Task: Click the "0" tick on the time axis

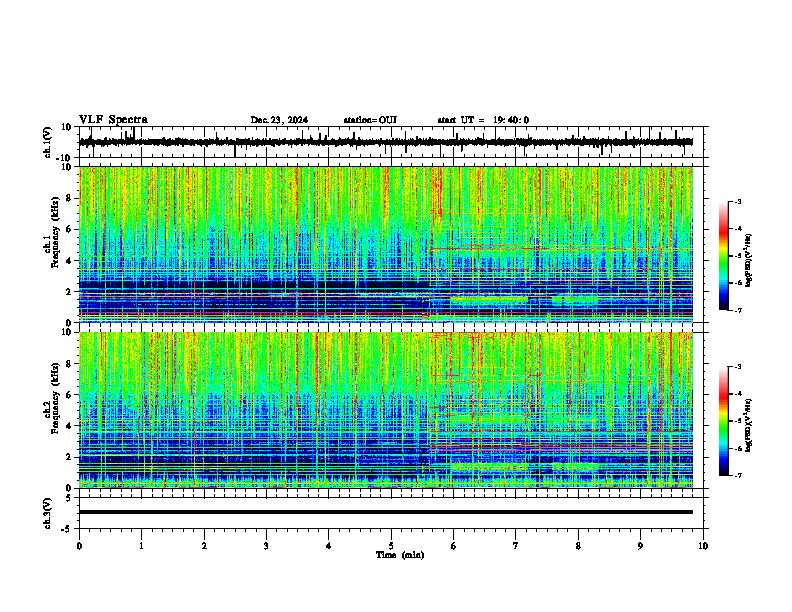Action: (x=79, y=546)
